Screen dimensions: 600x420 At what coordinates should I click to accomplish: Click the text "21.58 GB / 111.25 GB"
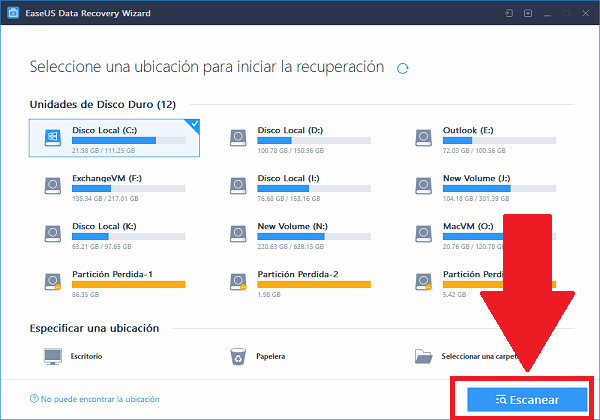point(103,151)
